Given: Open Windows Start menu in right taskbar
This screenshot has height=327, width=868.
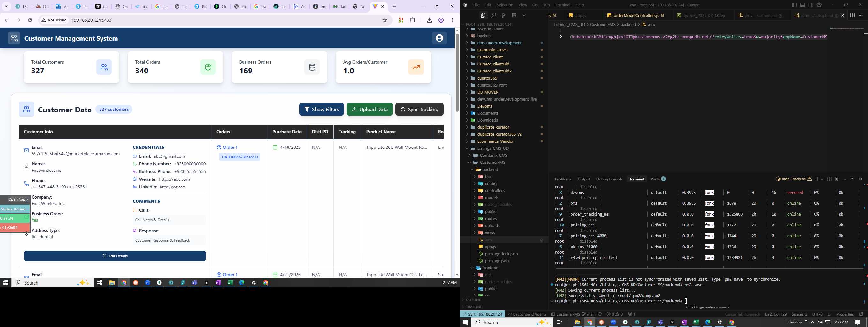Looking at the screenshot, I should point(465,322).
